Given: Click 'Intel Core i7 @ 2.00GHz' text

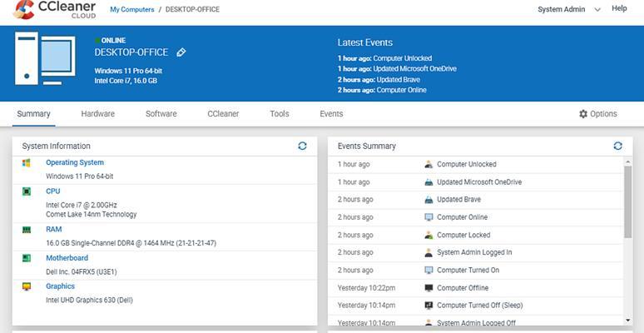Looking at the screenshot, I should (x=82, y=205).
